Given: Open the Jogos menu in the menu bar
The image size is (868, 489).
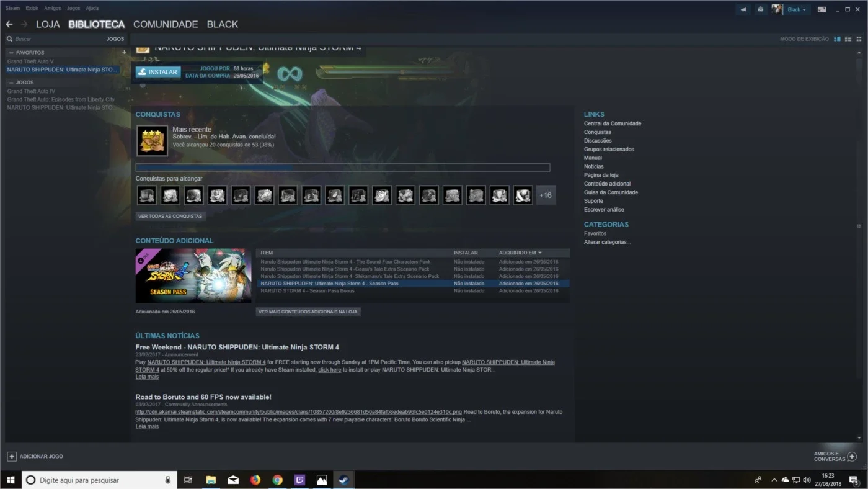Looking at the screenshot, I should [x=73, y=9].
